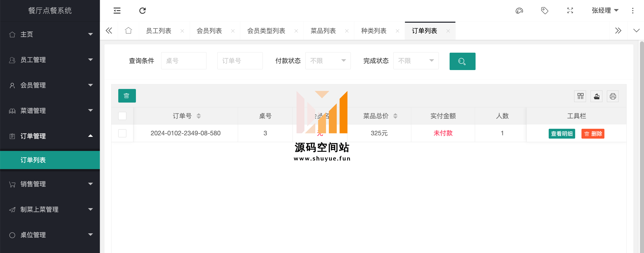Open the three-dot more options menu
This screenshot has width=644, height=253.
click(x=633, y=11)
